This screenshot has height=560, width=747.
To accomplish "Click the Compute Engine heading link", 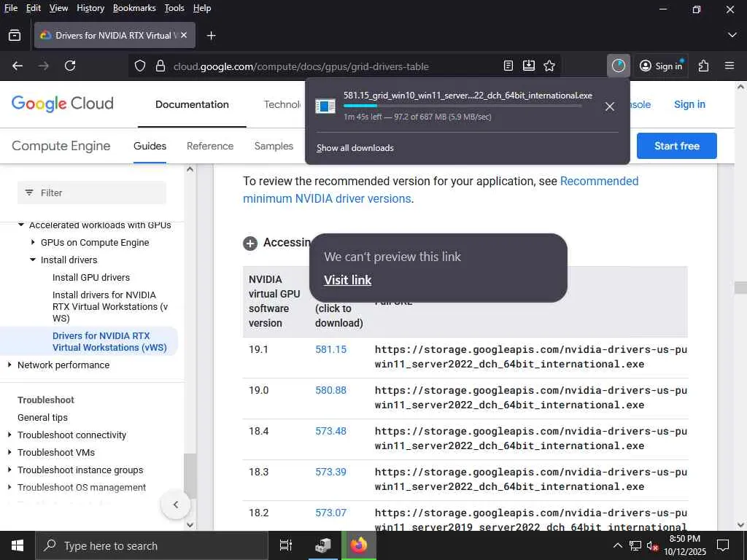I will point(61,146).
